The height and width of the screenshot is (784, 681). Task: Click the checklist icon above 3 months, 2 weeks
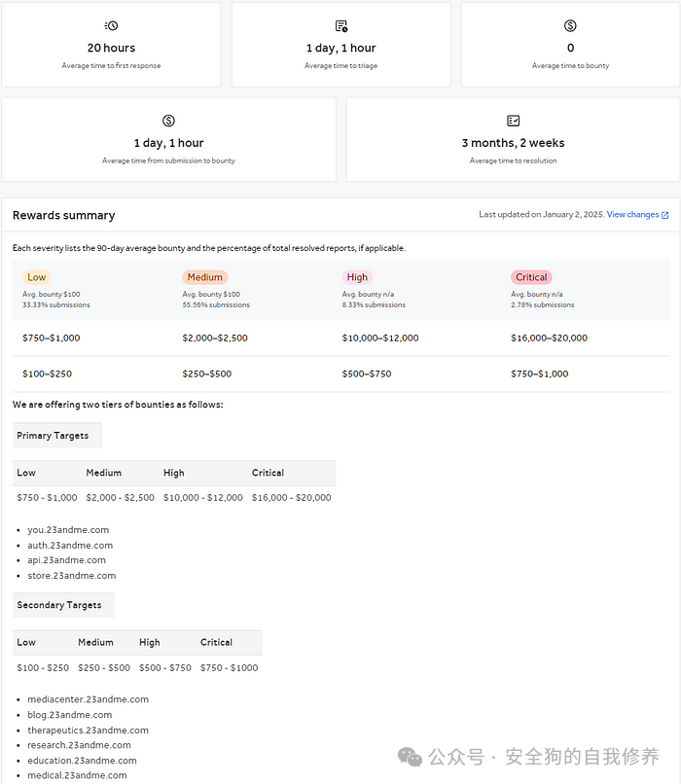[x=513, y=121]
